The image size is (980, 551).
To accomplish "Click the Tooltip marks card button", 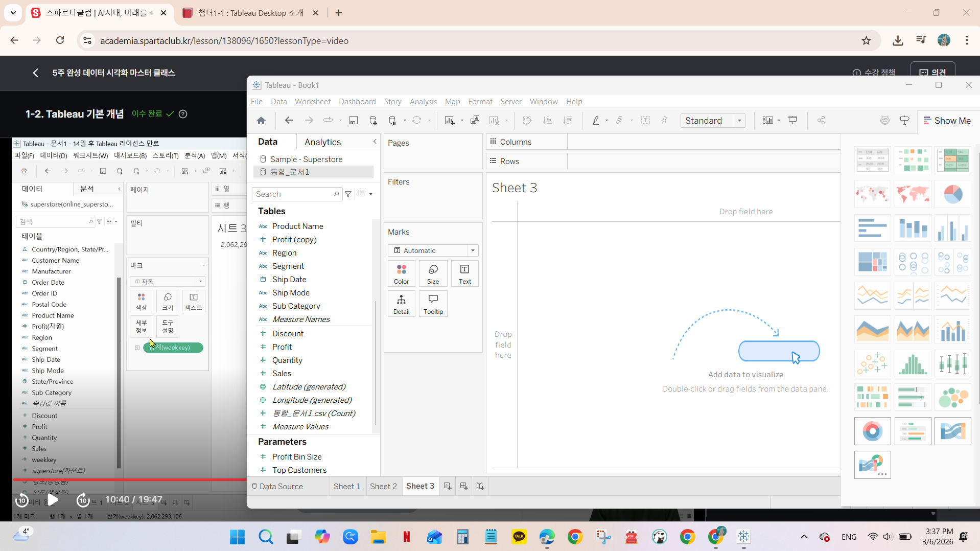I will pos(433,304).
